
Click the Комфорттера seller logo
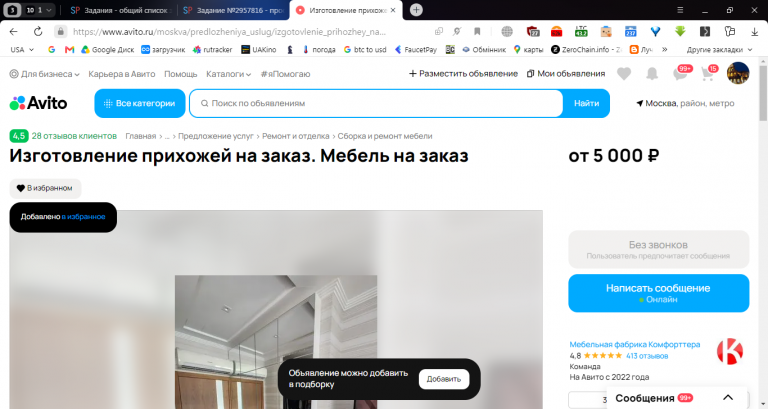tap(730, 351)
